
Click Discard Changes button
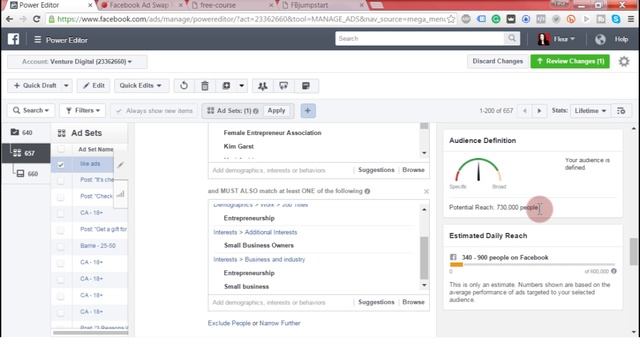(x=498, y=61)
